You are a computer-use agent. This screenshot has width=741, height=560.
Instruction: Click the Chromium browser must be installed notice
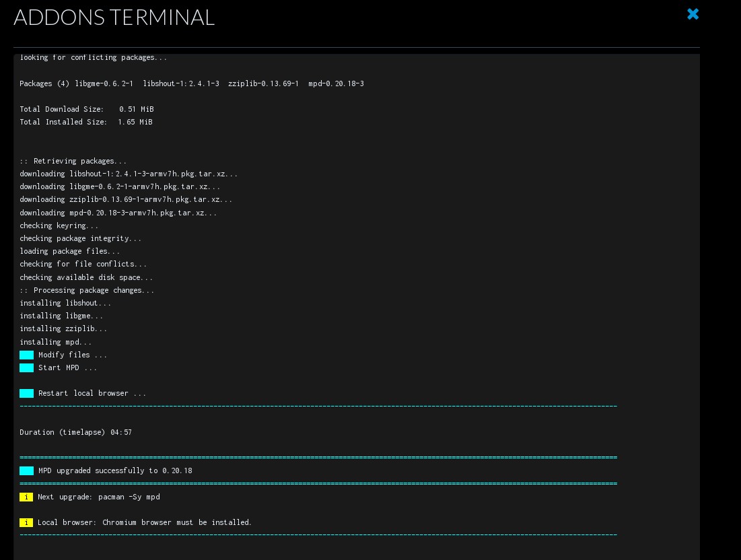pos(177,522)
